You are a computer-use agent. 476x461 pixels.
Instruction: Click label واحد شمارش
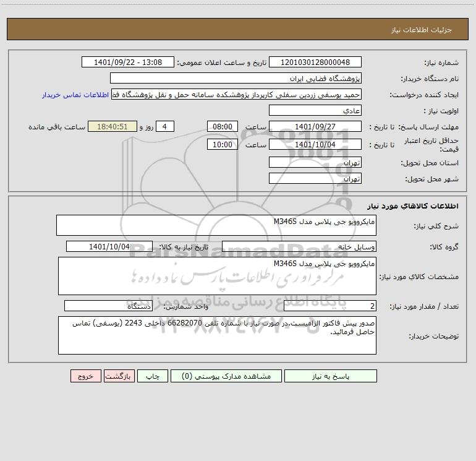pyautogui.click(x=186, y=307)
